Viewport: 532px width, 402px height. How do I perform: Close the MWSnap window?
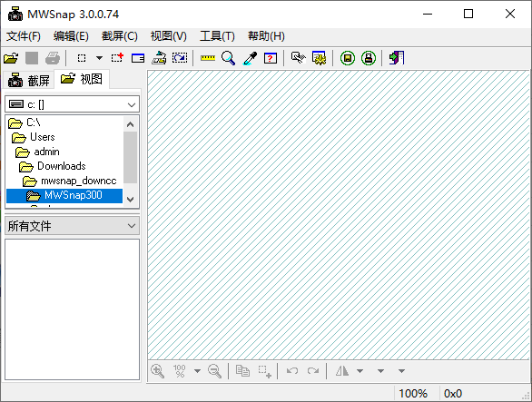coord(510,14)
